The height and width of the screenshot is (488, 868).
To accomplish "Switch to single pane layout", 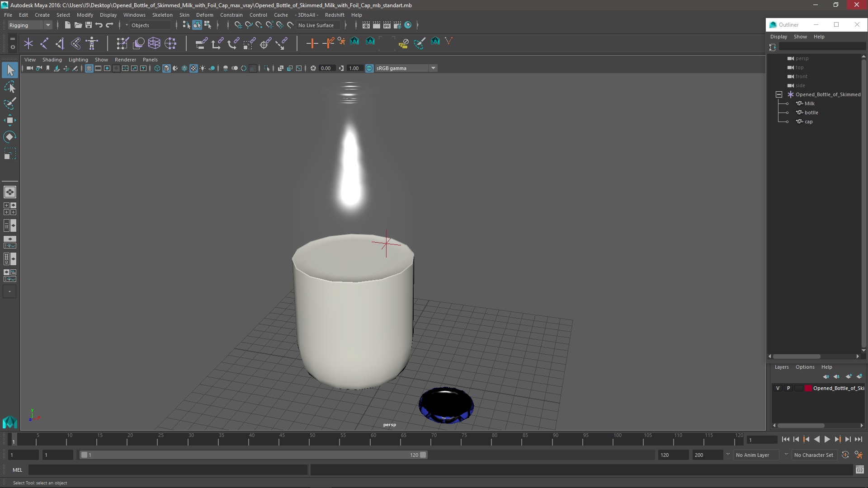I will (10, 192).
